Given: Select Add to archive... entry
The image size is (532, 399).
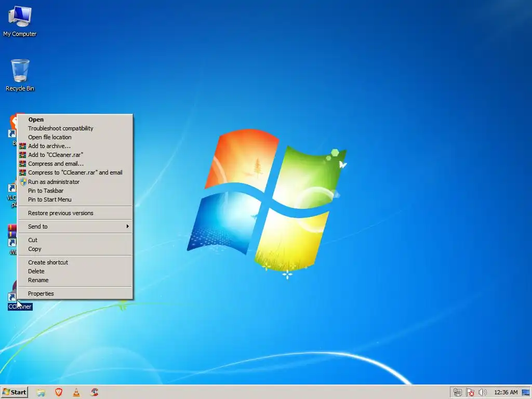Looking at the screenshot, I should pos(75,146).
